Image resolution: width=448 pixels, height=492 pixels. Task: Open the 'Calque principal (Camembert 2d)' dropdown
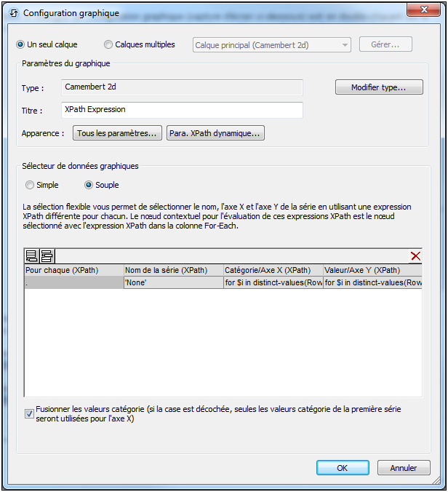point(272,45)
